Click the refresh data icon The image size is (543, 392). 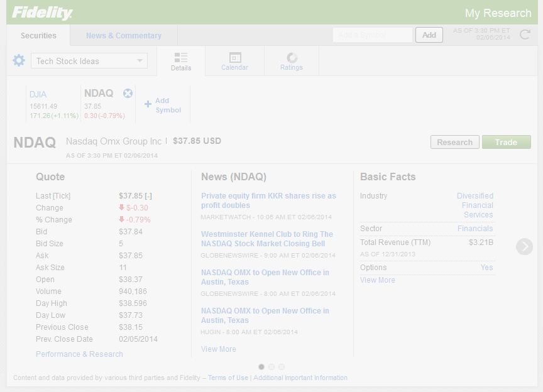click(525, 35)
